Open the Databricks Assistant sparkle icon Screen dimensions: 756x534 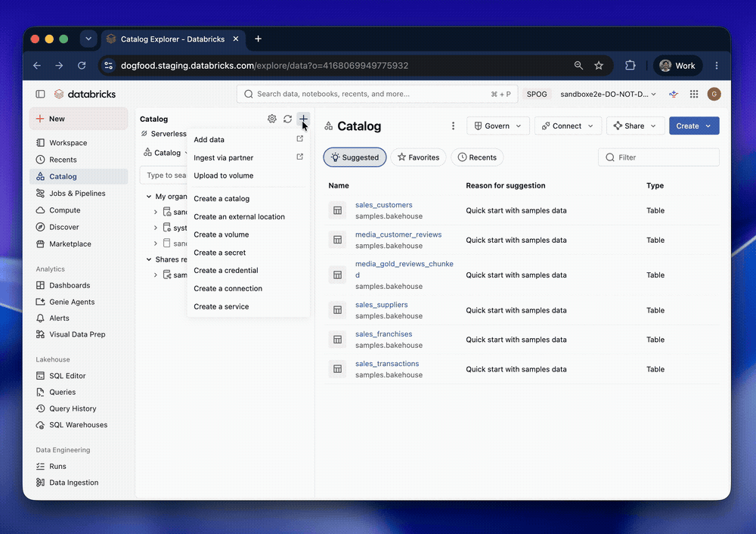[x=674, y=94]
